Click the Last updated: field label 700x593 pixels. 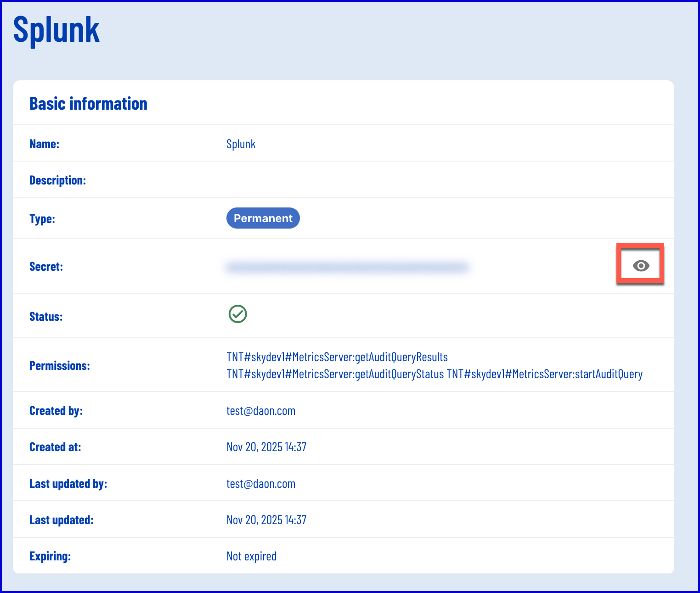coord(62,520)
